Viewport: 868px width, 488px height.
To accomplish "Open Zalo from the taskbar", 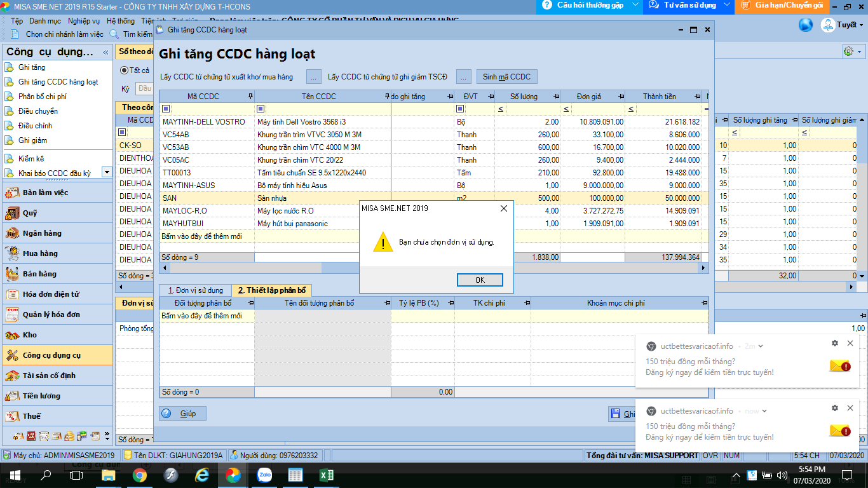I will coord(264,475).
